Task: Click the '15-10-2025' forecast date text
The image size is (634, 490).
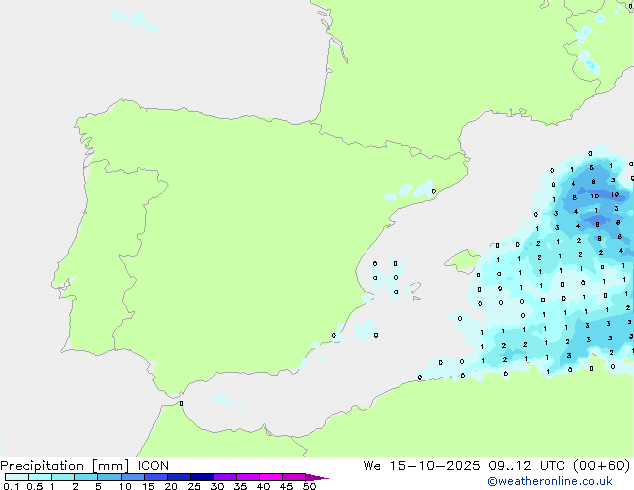Action: [435, 466]
